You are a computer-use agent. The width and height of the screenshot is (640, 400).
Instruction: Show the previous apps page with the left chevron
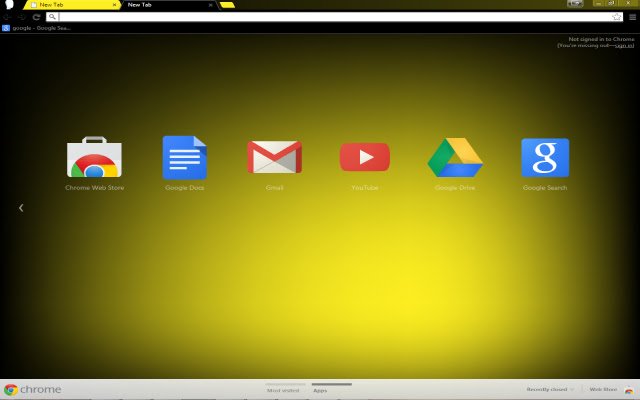pos(21,208)
